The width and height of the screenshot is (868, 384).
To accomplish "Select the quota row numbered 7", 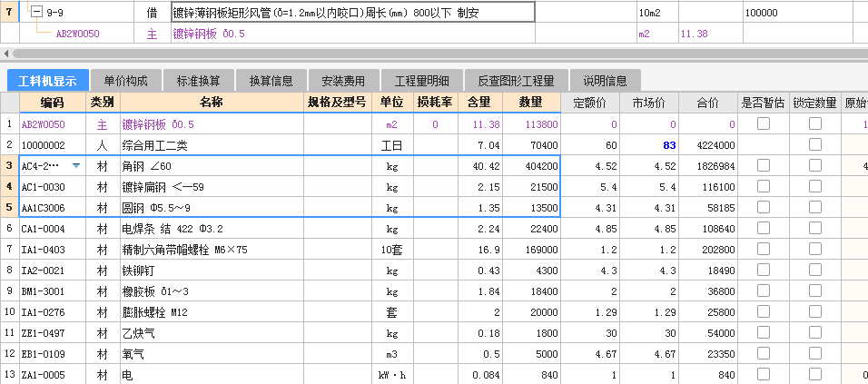I will [x=9, y=12].
